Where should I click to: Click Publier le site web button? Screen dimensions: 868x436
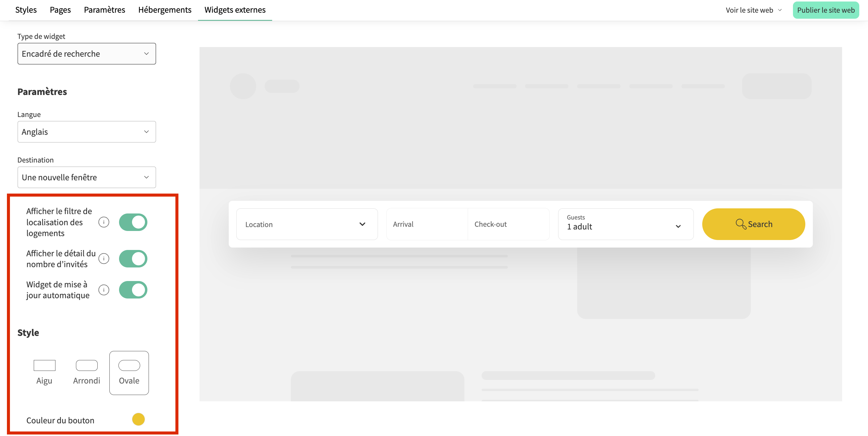826,10
